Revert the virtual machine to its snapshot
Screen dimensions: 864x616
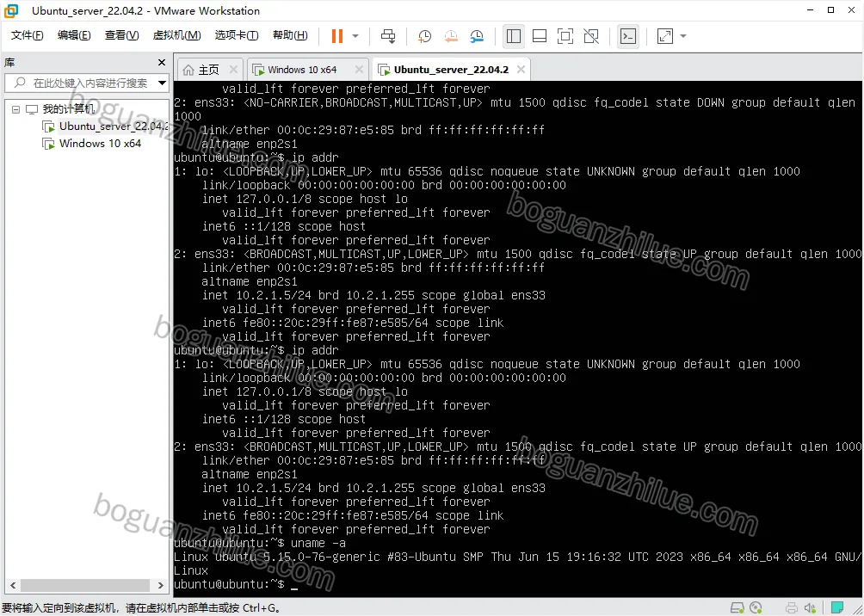coord(451,36)
